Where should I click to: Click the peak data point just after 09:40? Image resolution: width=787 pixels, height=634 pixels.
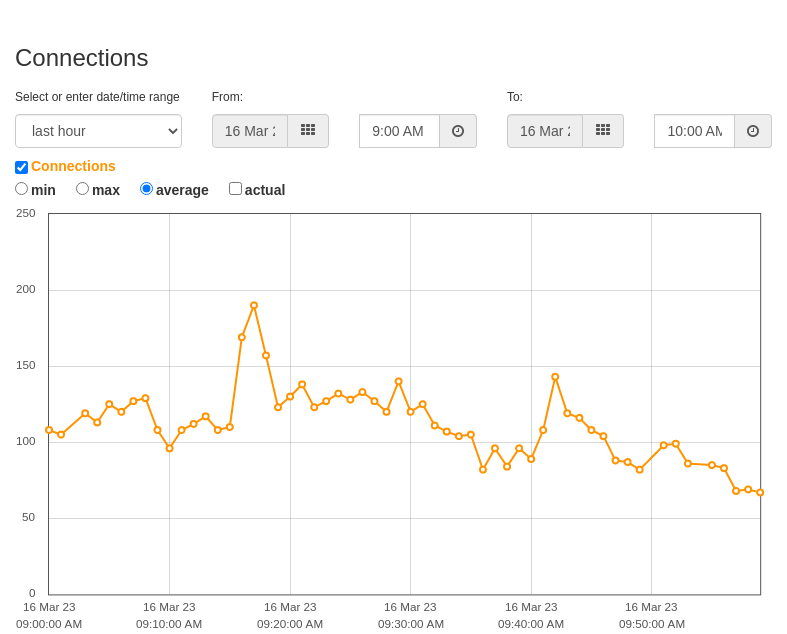pos(555,377)
